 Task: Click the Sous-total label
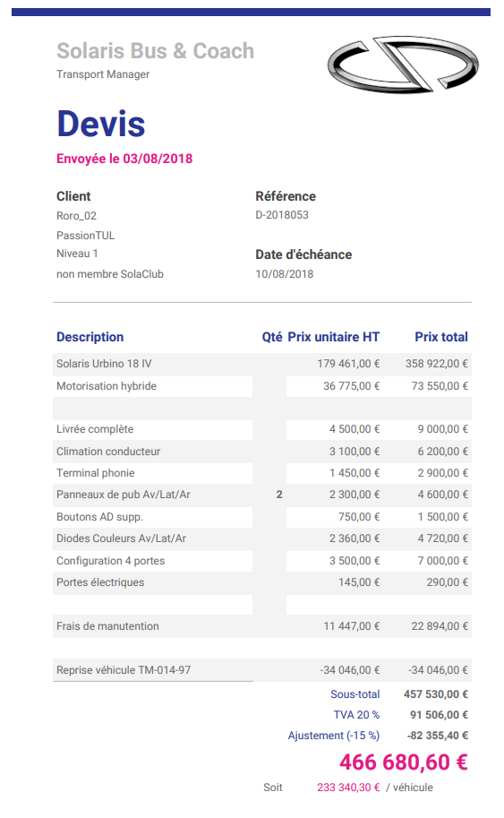coord(355,694)
